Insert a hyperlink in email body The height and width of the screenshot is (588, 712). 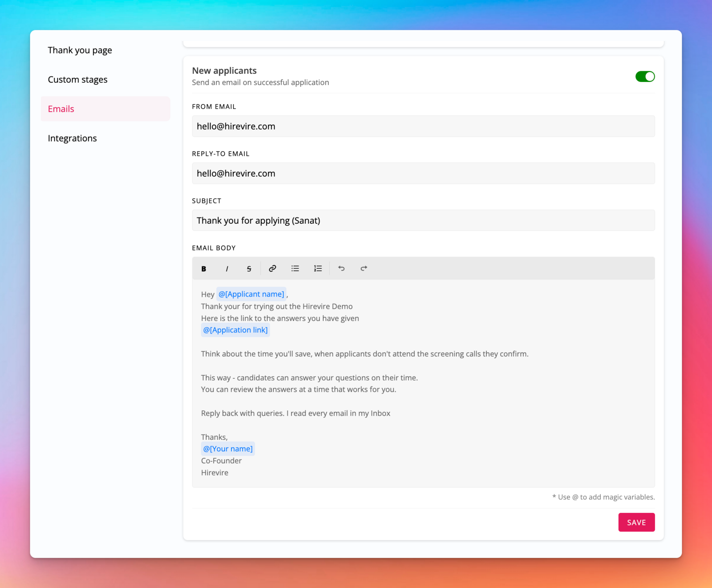tap(272, 268)
